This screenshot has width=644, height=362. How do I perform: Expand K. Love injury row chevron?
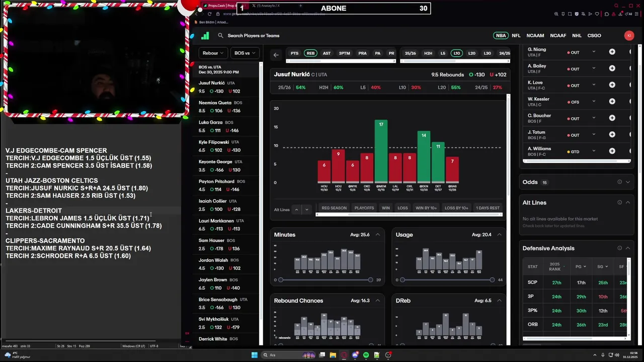(x=594, y=85)
